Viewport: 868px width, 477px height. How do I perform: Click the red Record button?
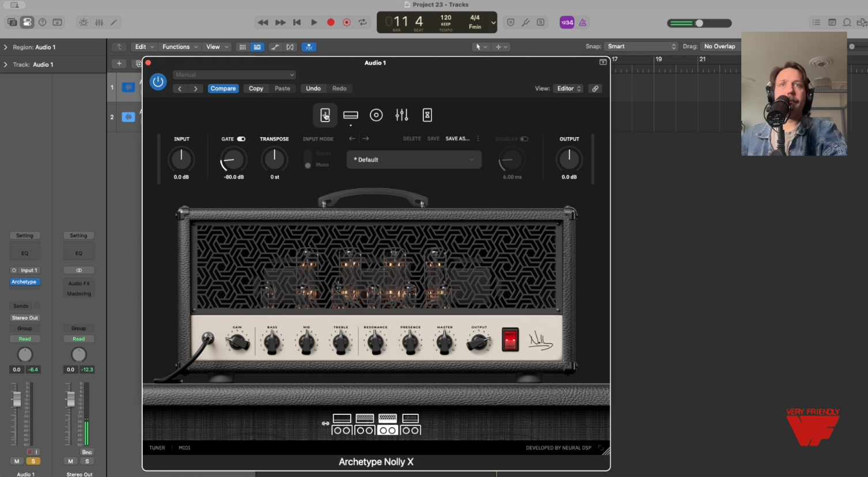pyautogui.click(x=331, y=22)
